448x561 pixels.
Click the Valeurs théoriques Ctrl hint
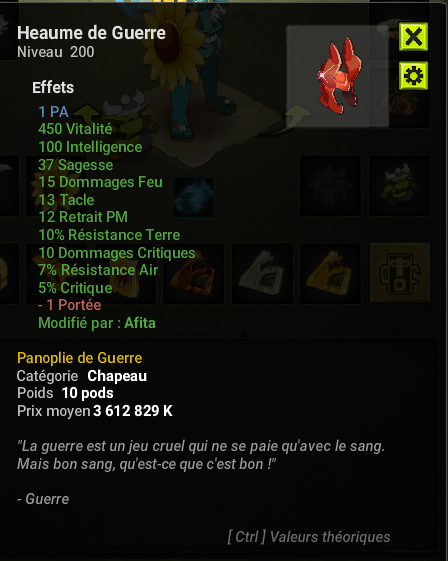click(309, 537)
